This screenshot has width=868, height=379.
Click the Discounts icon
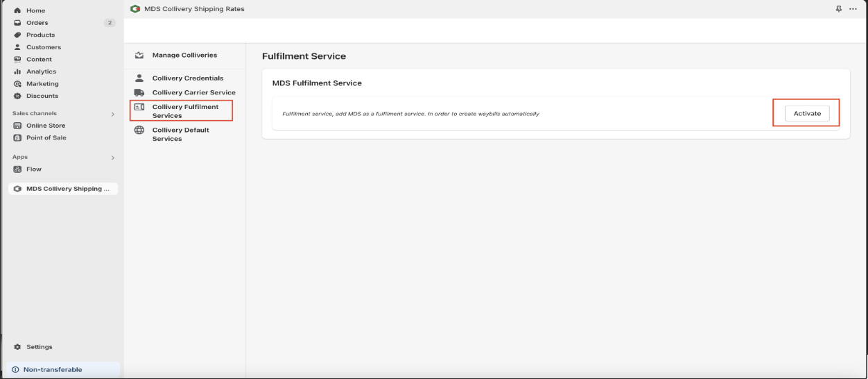click(x=17, y=96)
